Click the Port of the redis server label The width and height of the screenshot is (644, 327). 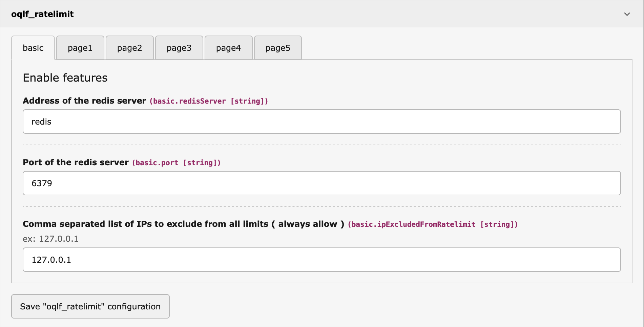tap(75, 162)
